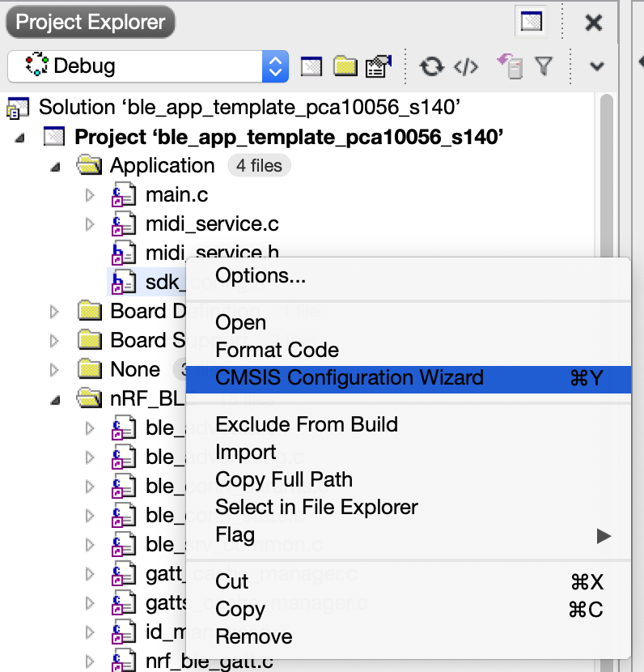This screenshot has height=672, width=644.
Task: Click the New Folder toolbar icon
Action: tap(344, 66)
